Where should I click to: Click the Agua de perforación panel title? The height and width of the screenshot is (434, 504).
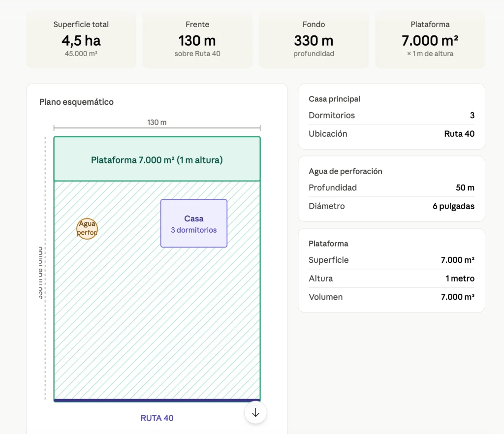(x=345, y=171)
